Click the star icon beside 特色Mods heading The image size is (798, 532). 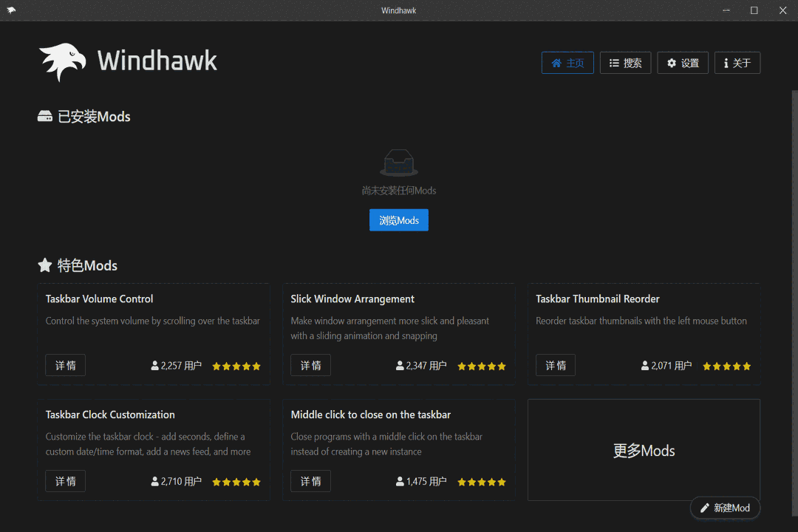pos(45,265)
